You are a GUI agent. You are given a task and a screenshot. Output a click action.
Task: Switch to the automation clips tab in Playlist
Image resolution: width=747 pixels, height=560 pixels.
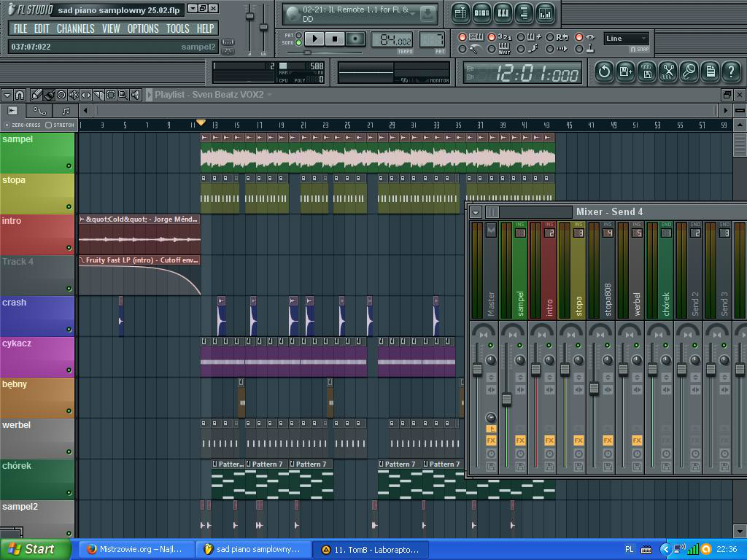pos(39,111)
